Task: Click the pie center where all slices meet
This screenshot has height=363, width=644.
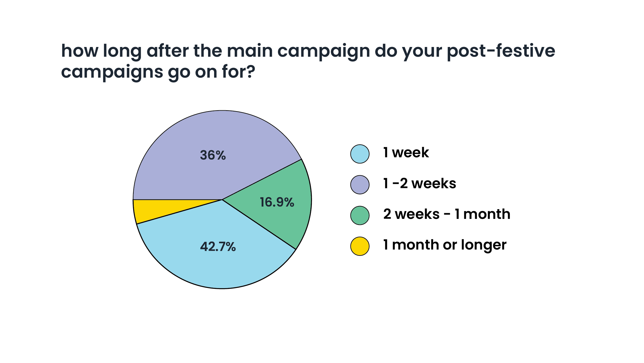Action: [222, 200]
